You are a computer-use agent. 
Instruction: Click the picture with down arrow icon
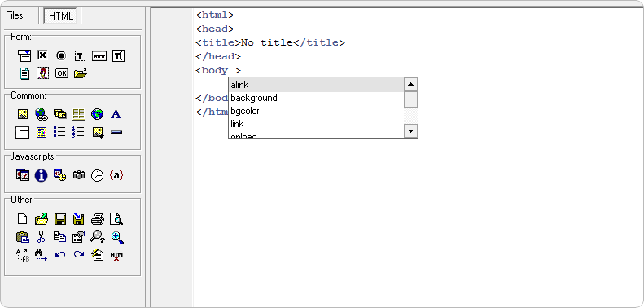pyautogui.click(x=98, y=132)
